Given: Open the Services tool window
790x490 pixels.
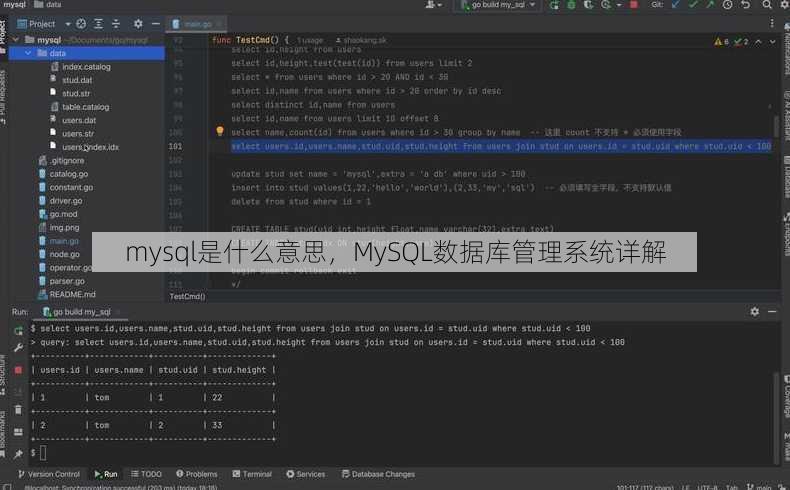Looking at the screenshot, I should tap(305, 474).
